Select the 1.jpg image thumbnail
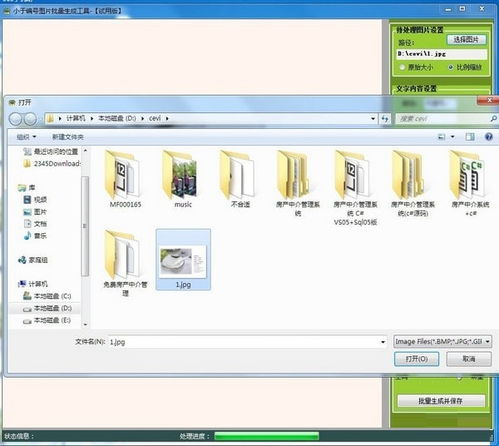 click(183, 259)
